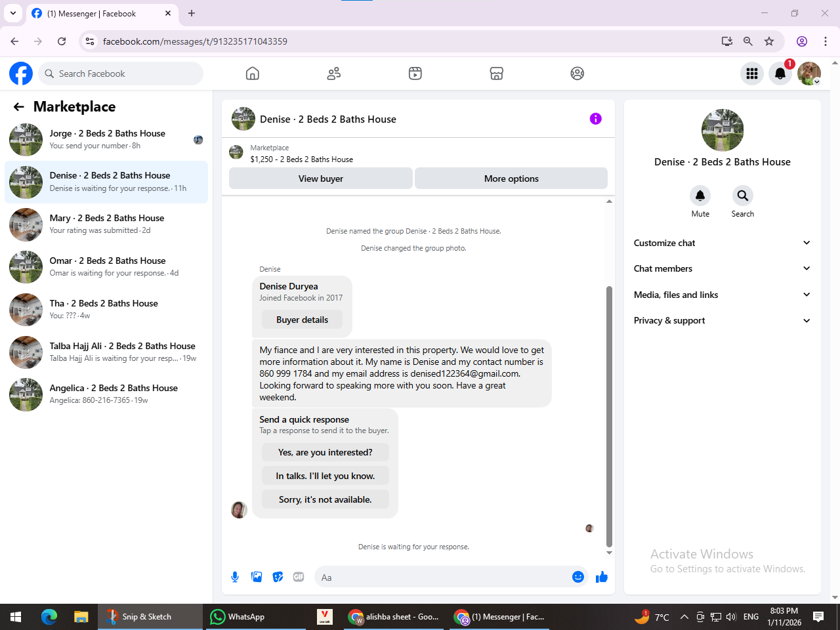Viewport: 840px width, 630px height.
Task: Open File Explorer from the taskbar
Action: (x=81, y=617)
